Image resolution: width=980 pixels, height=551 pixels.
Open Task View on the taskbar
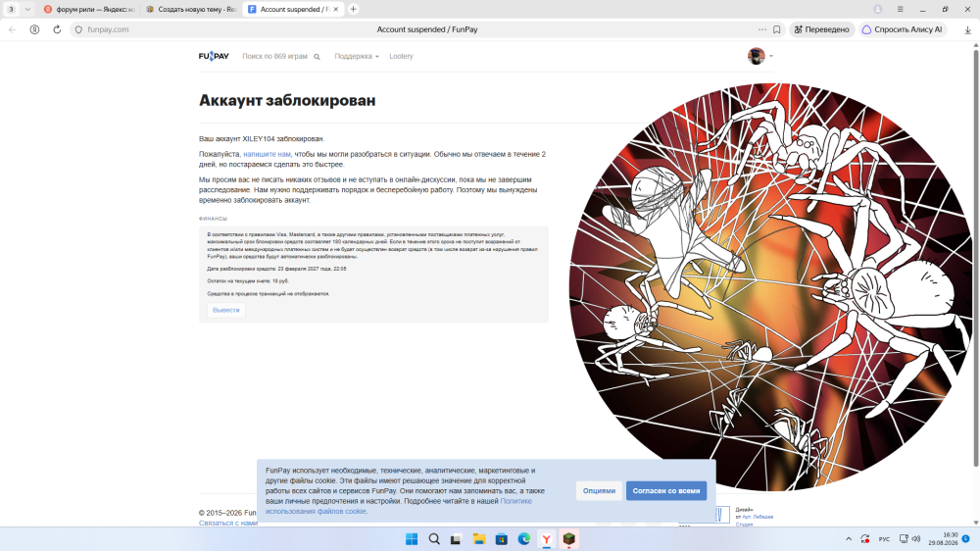click(457, 539)
